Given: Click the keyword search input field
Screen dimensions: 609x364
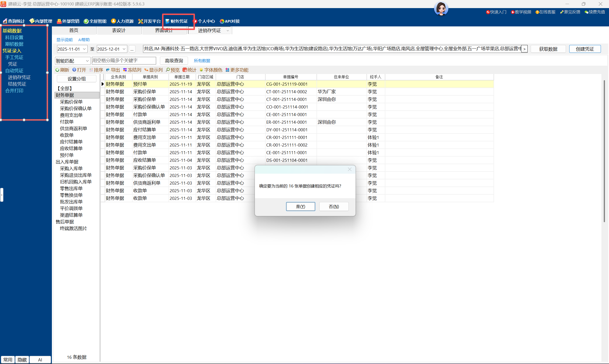Looking at the screenshot, I should pyautogui.click(x=124, y=61).
